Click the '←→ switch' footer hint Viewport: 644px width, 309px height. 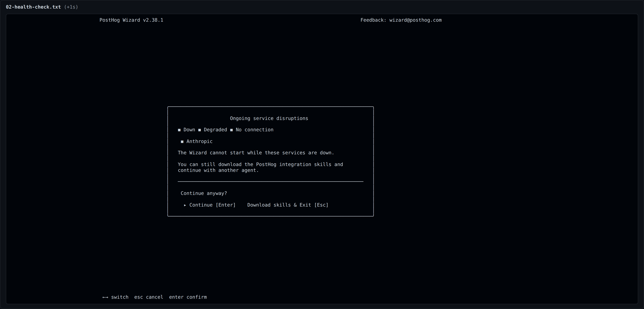[115, 297]
